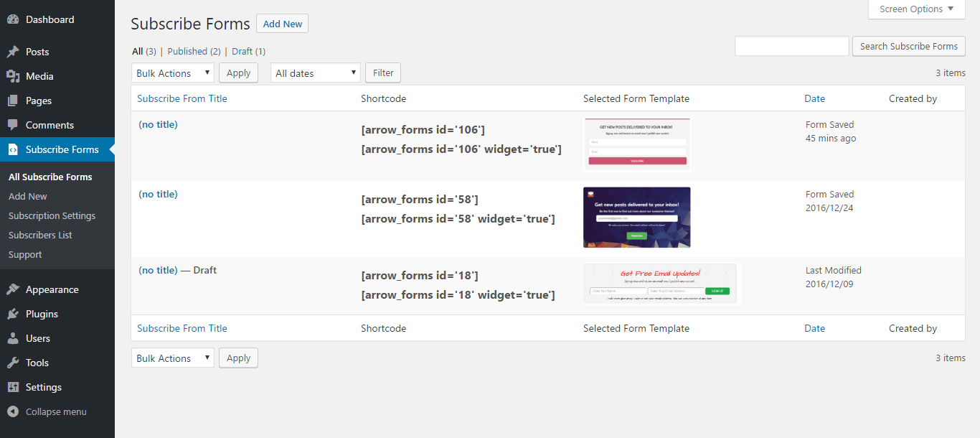Open the top Bulk Actions dropdown
The height and width of the screenshot is (438, 980).
point(173,73)
